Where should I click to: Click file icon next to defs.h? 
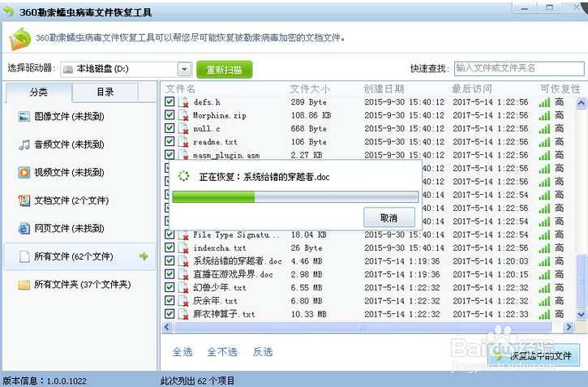click(x=183, y=102)
